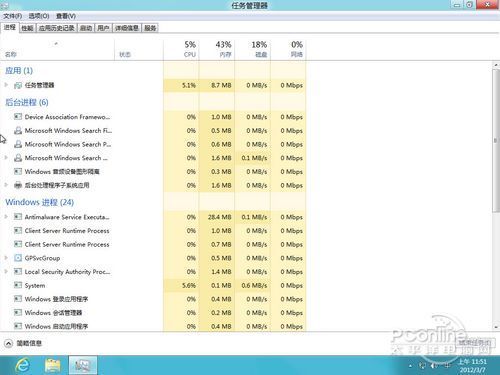Click the 简略信息 label
This screenshot has width=500, height=375.
click(29, 343)
